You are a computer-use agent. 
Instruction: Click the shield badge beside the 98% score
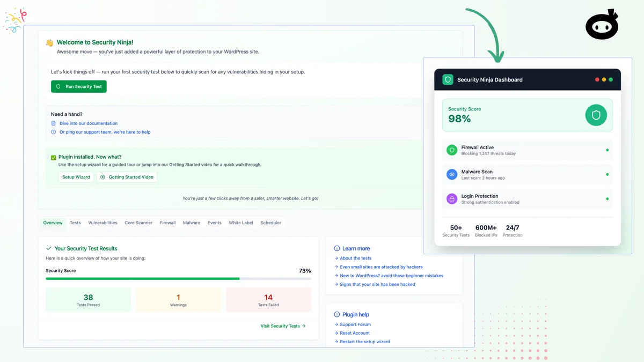pyautogui.click(x=596, y=115)
